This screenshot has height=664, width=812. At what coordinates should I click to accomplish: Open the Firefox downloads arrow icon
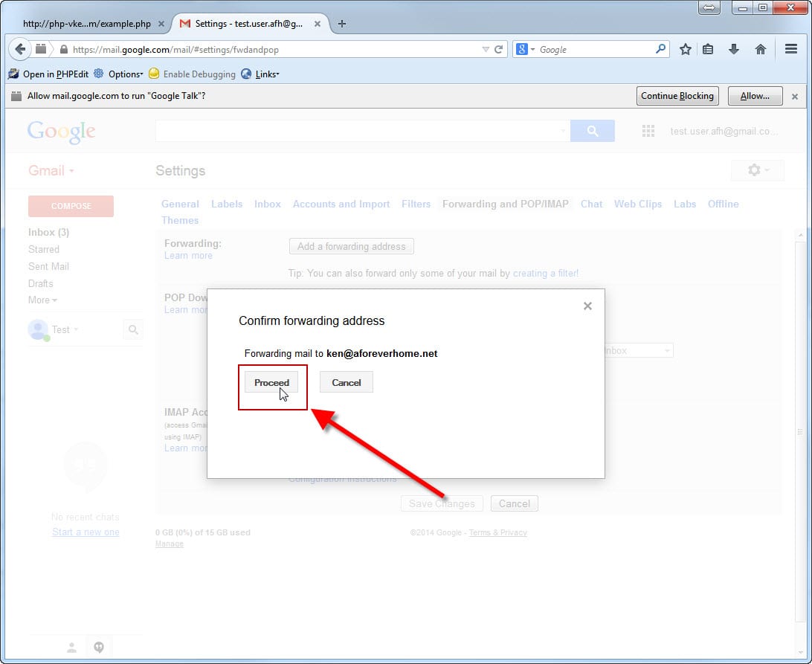tap(734, 50)
